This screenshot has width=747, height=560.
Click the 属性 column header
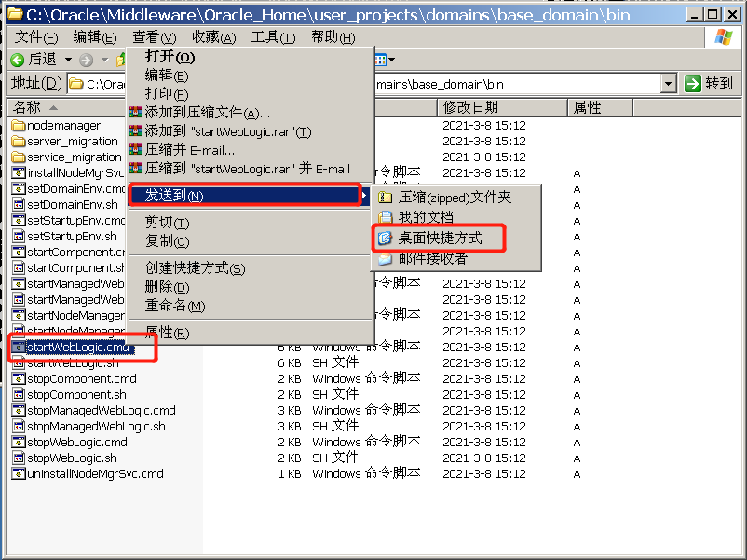(600, 108)
